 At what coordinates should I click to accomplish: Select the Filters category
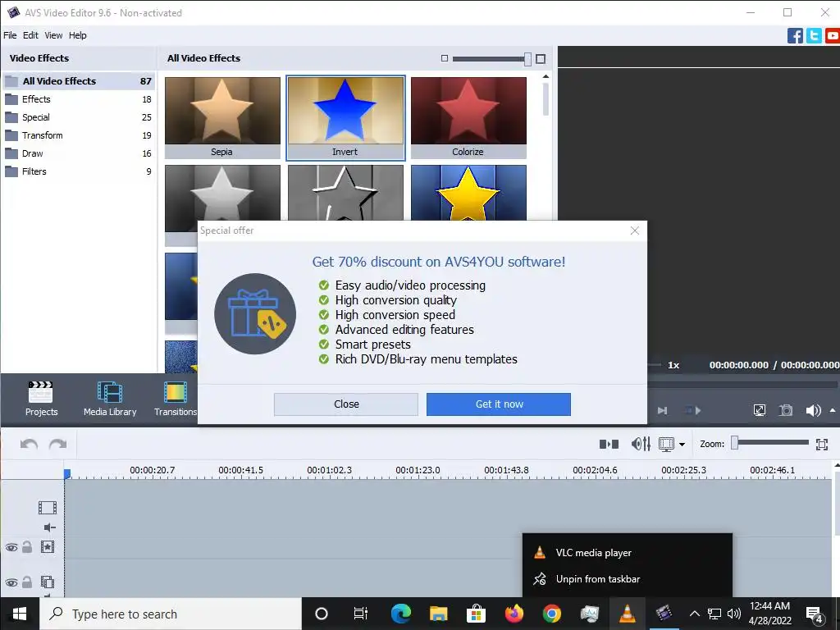[79, 171]
